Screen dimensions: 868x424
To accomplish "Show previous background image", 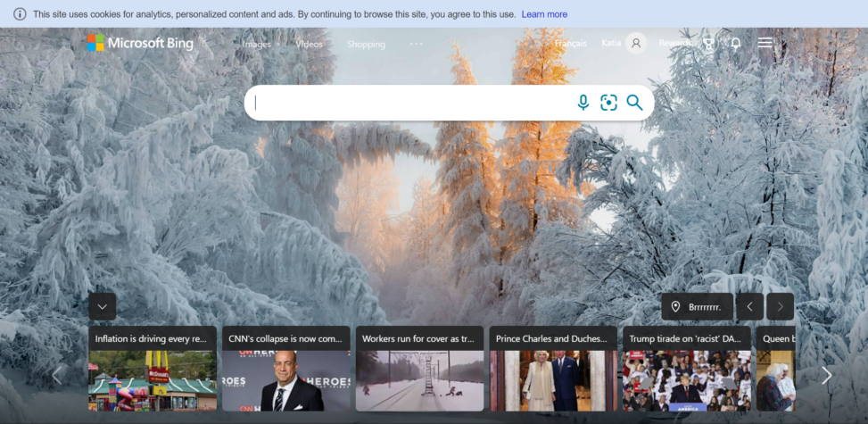I will (749, 307).
